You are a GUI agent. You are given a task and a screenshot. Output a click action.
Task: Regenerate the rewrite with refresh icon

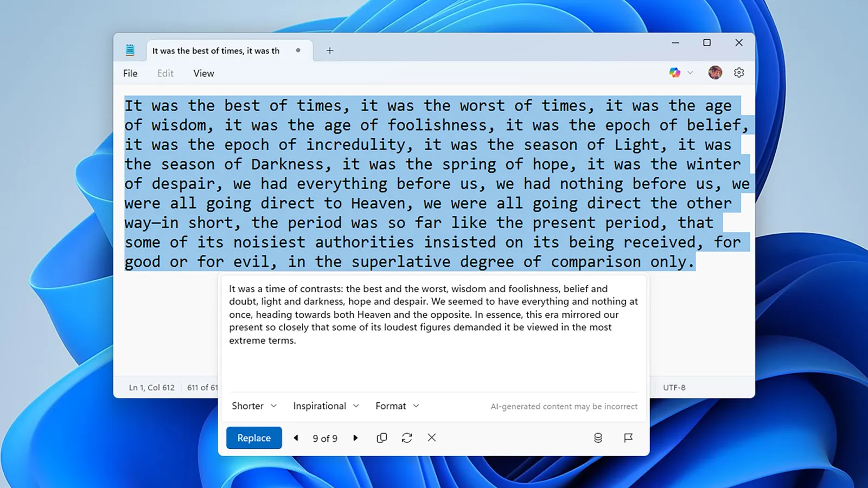(407, 438)
